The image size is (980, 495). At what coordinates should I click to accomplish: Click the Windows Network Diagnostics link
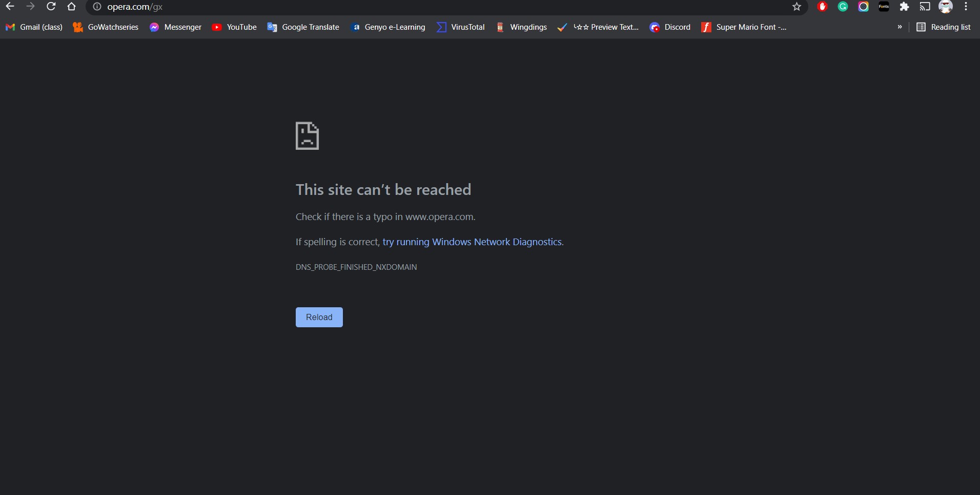[472, 242]
